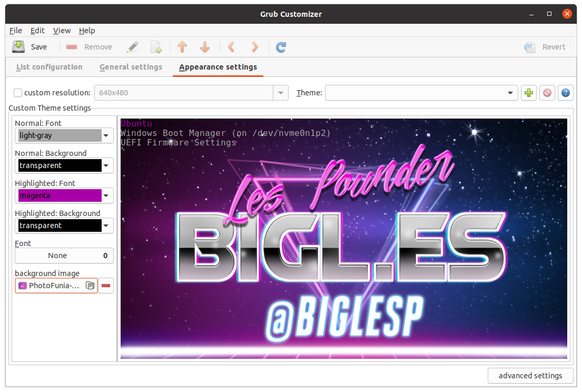The image size is (582, 392).
Task: Open theme help with blue question icon
Action: pos(565,93)
